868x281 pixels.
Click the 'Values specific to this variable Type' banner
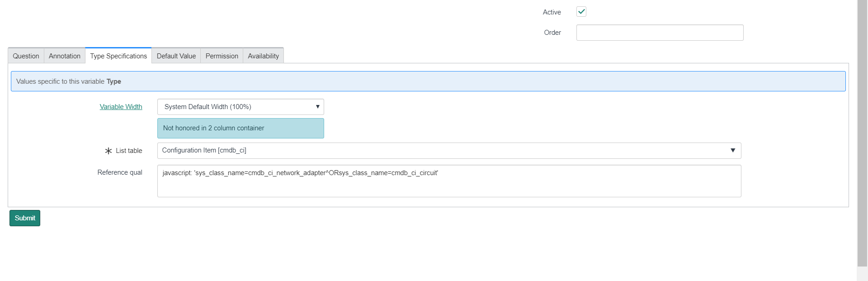[x=428, y=81]
